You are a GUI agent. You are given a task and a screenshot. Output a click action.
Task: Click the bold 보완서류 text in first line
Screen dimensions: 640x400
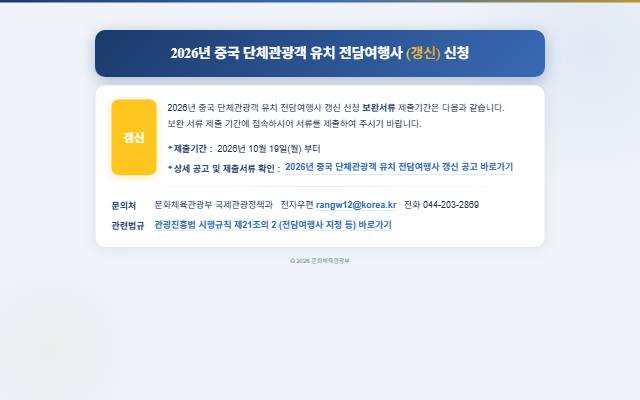coord(378,108)
